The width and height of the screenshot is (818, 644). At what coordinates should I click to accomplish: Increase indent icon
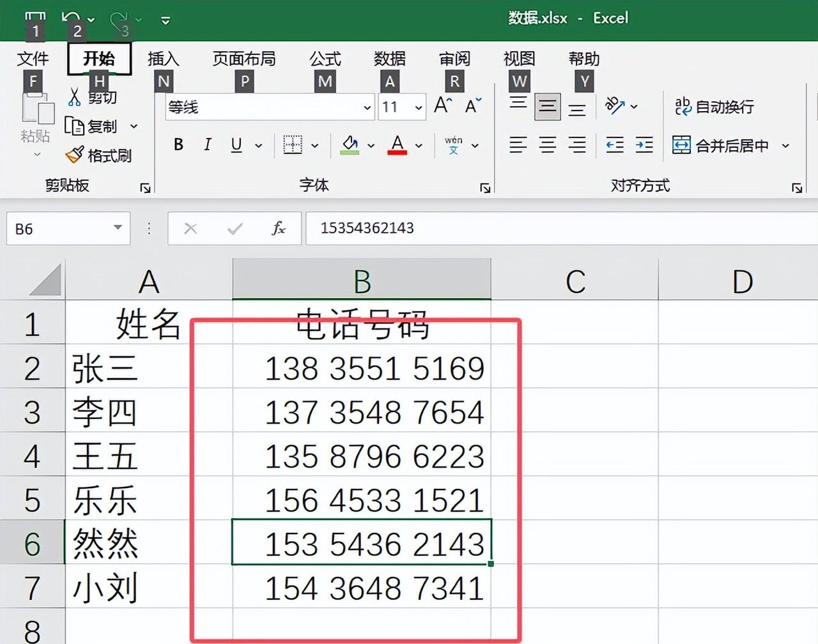644,145
